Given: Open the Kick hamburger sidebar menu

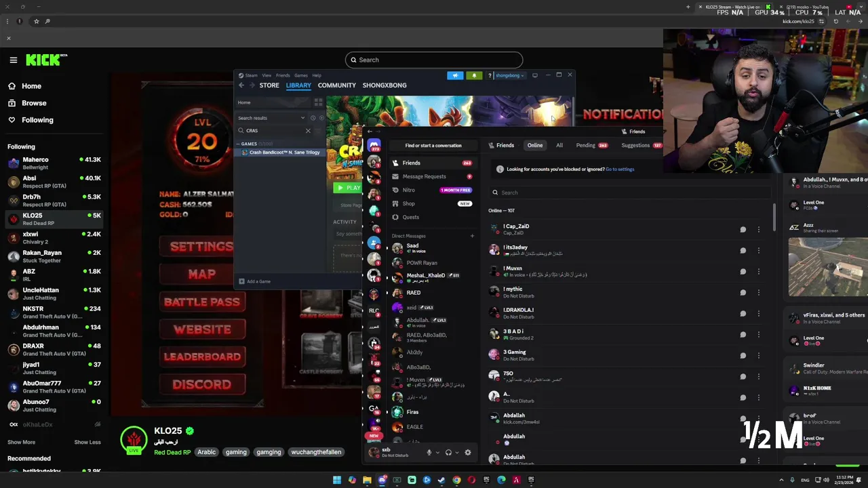Looking at the screenshot, I should click(13, 60).
